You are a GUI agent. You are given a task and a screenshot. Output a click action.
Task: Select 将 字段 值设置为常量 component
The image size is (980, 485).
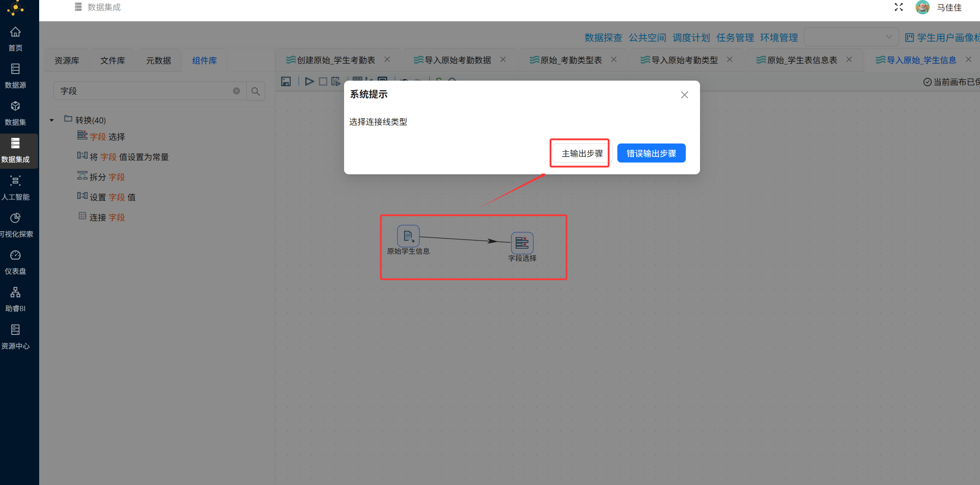pos(123,157)
